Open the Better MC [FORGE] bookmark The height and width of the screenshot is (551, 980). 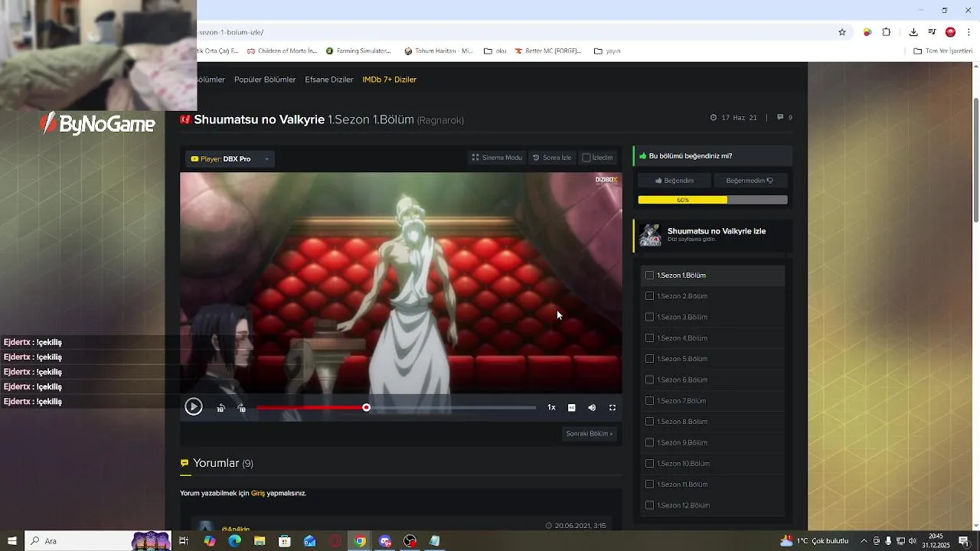click(x=548, y=51)
